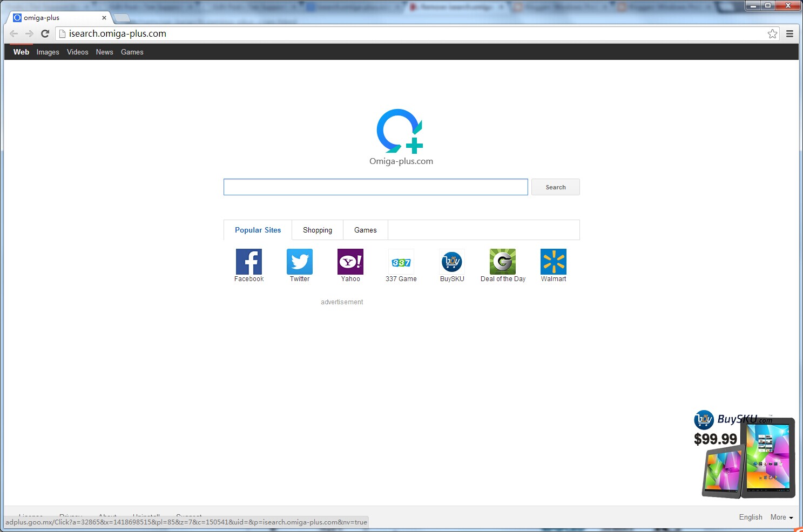Open the Chrome hamburger menu

(789, 33)
